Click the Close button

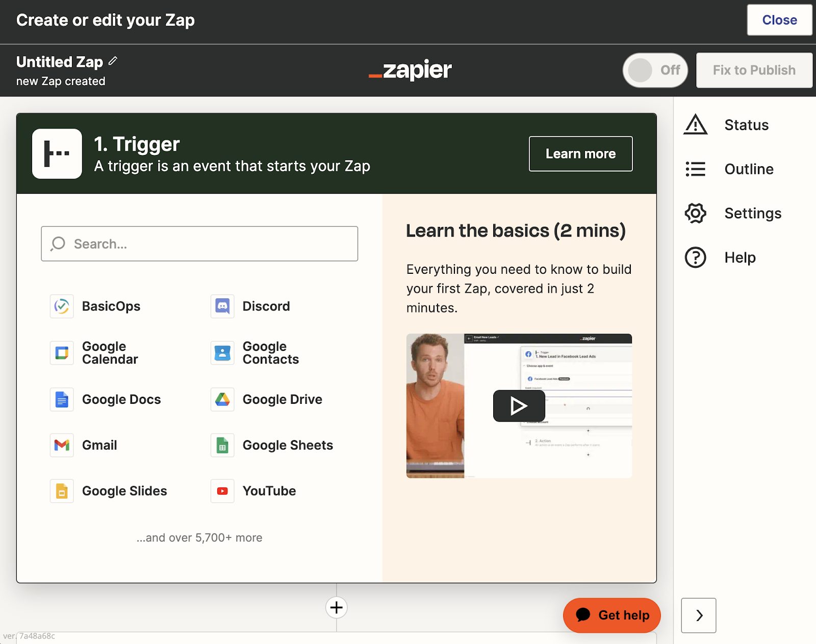click(779, 20)
